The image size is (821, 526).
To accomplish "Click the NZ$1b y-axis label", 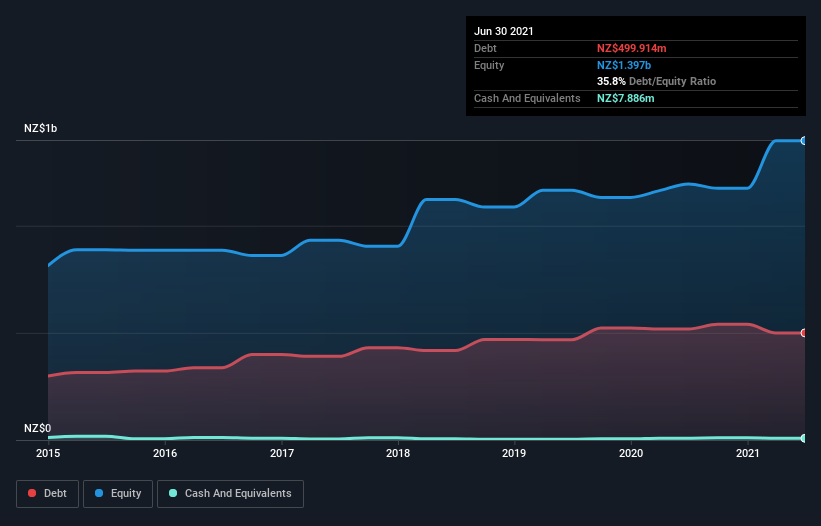I will (x=40, y=128).
